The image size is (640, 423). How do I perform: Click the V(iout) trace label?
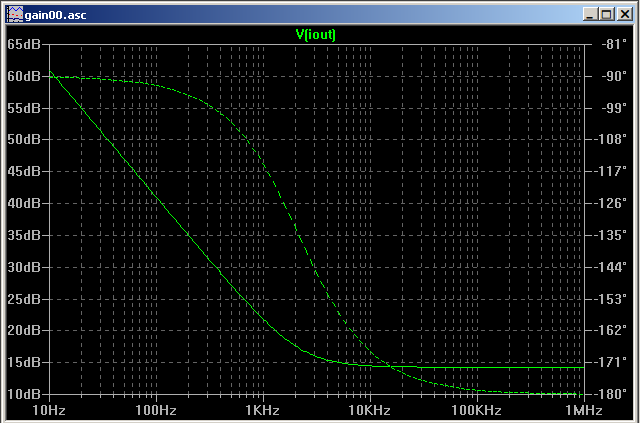(316, 35)
